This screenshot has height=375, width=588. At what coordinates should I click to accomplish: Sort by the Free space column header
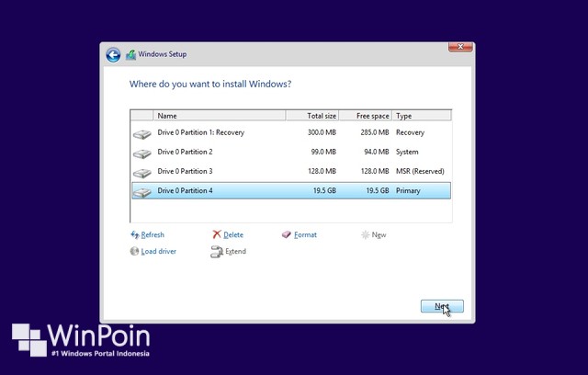[x=366, y=116]
